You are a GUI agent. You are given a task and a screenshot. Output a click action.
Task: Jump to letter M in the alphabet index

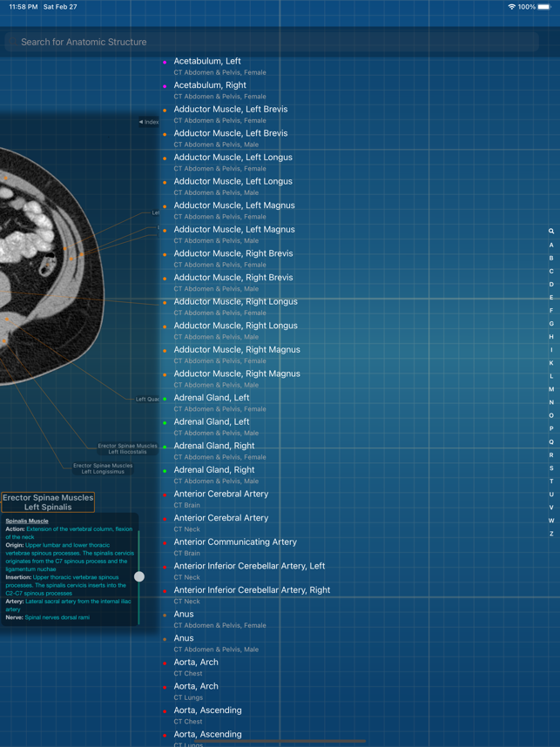point(550,389)
